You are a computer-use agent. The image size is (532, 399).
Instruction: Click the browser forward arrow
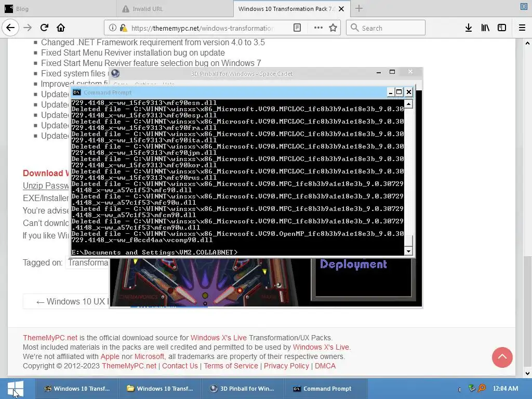coord(28,28)
